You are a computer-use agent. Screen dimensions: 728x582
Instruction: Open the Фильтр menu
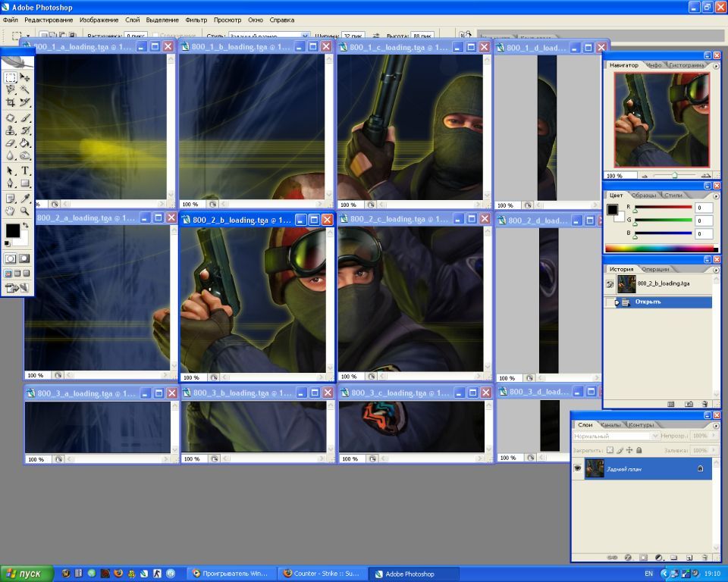coord(196,20)
